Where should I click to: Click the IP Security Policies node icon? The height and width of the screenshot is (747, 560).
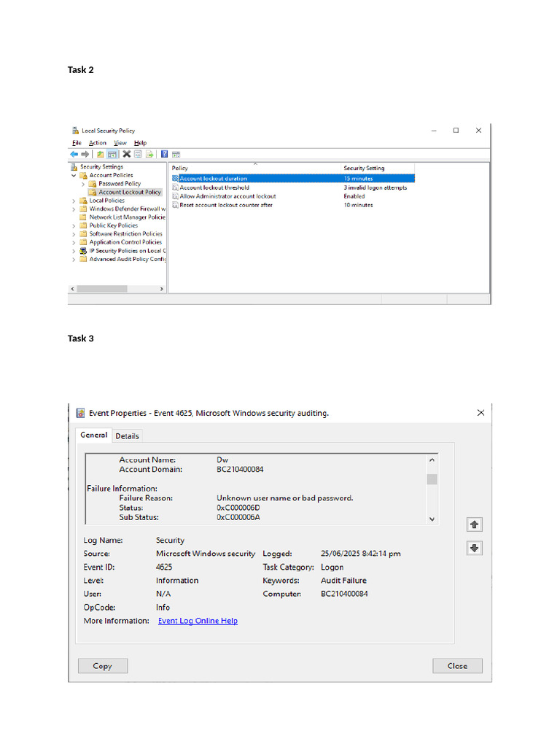tap(83, 251)
